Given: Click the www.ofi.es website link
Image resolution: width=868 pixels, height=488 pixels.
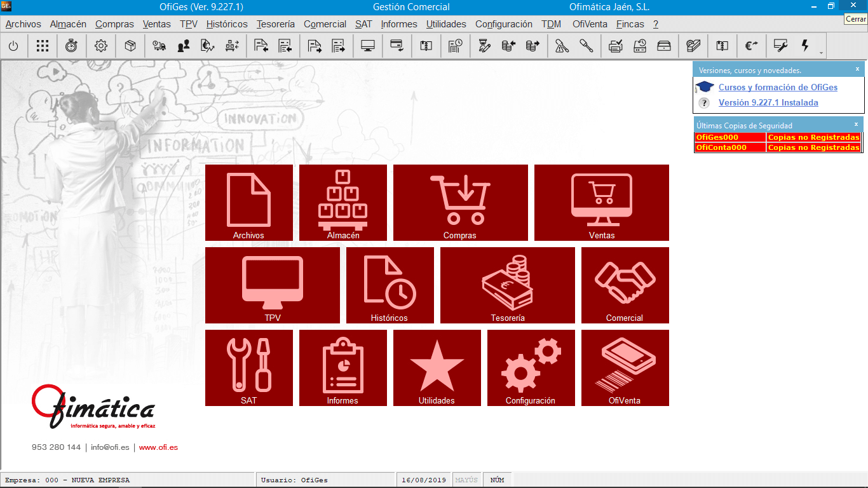Looking at the screenshot, I should (x=158, y=447).
